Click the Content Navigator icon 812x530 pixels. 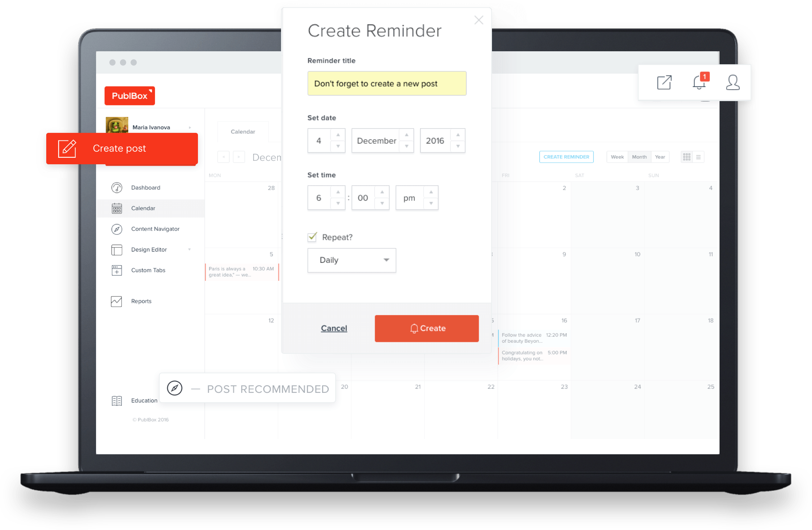click(117, 229)
